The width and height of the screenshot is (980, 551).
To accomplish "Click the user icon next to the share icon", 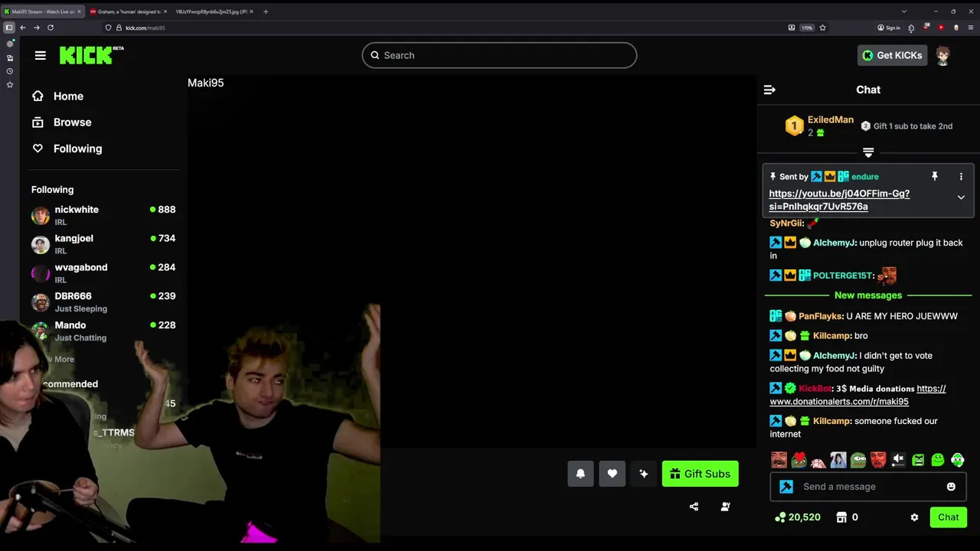I will click(x=725, y=507).
